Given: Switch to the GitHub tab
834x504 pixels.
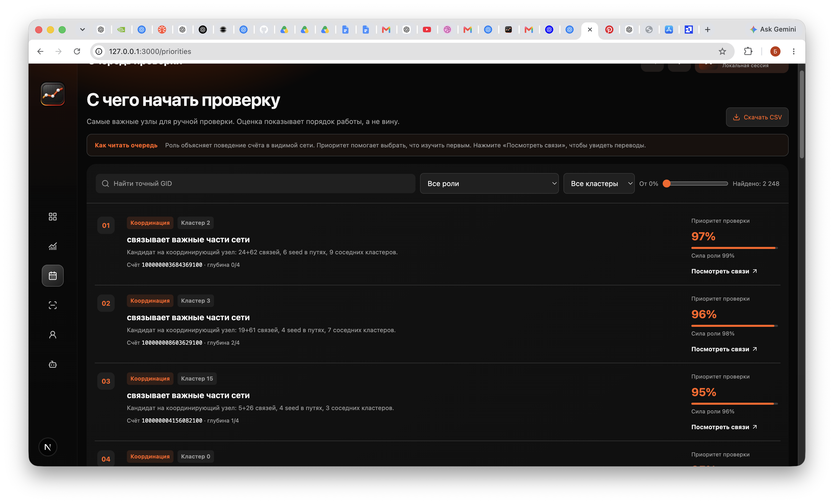Looking at the screenshot, I should (264, 30).
